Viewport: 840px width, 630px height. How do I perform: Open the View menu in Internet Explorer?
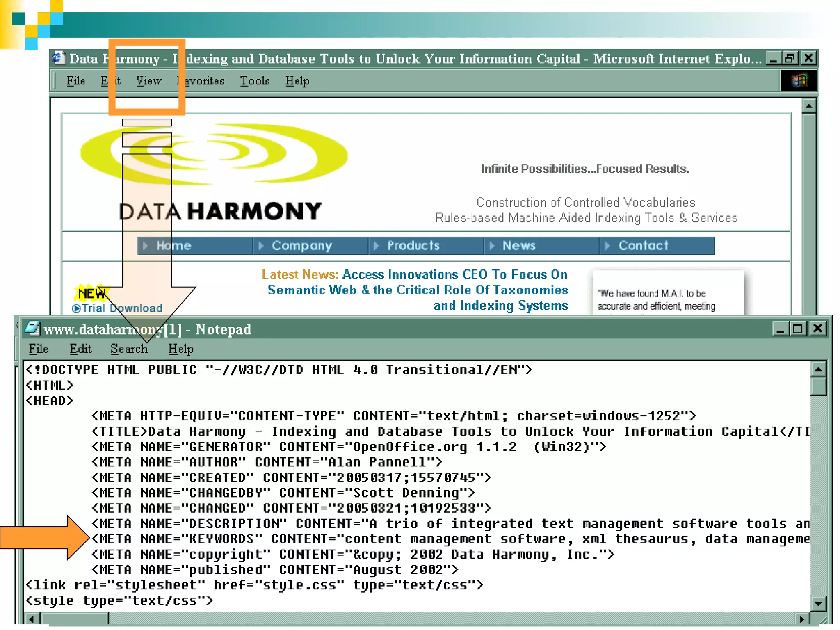148,81
